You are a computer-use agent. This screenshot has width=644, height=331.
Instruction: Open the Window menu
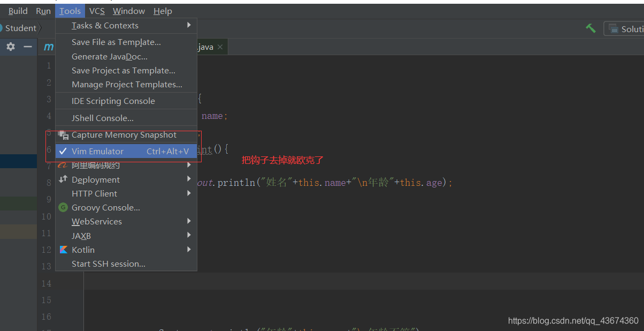coord(129,11)
